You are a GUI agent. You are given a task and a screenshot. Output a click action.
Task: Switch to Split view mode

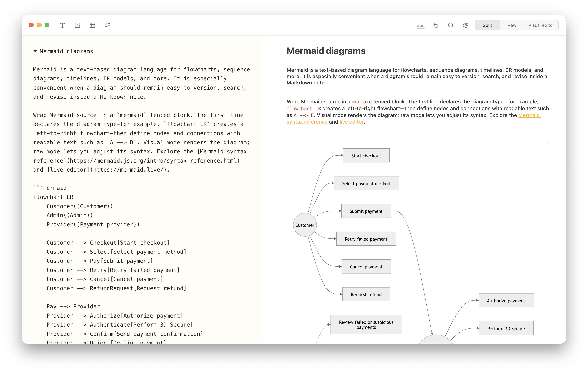pyautogui.click(x=487, y=25)
